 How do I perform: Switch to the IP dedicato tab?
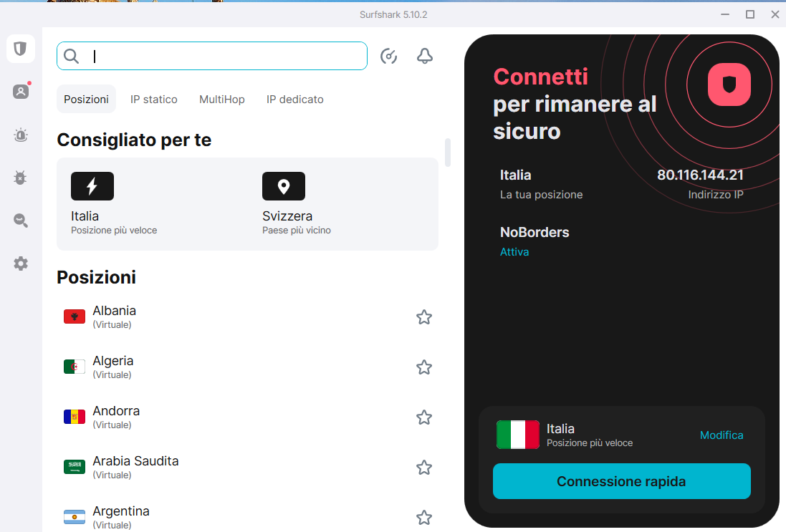pos(294,100)
